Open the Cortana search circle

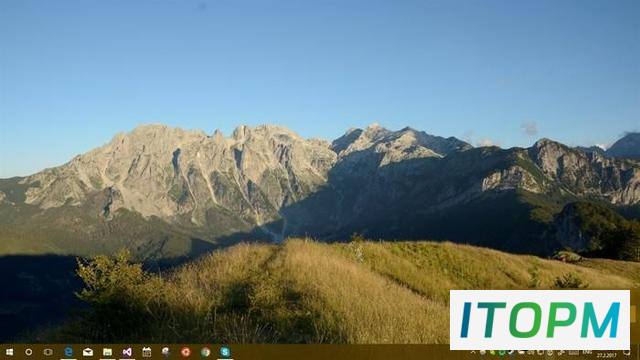point(29,352)
